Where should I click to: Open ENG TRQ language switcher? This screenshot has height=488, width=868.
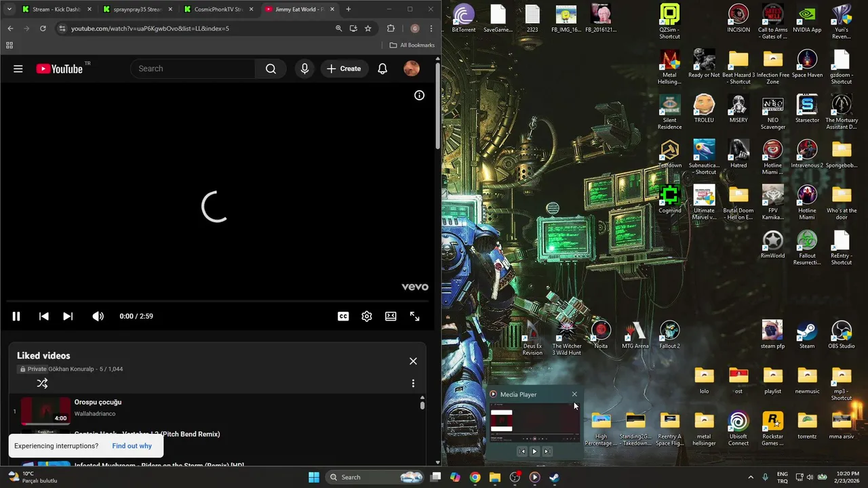pos(782,477)
